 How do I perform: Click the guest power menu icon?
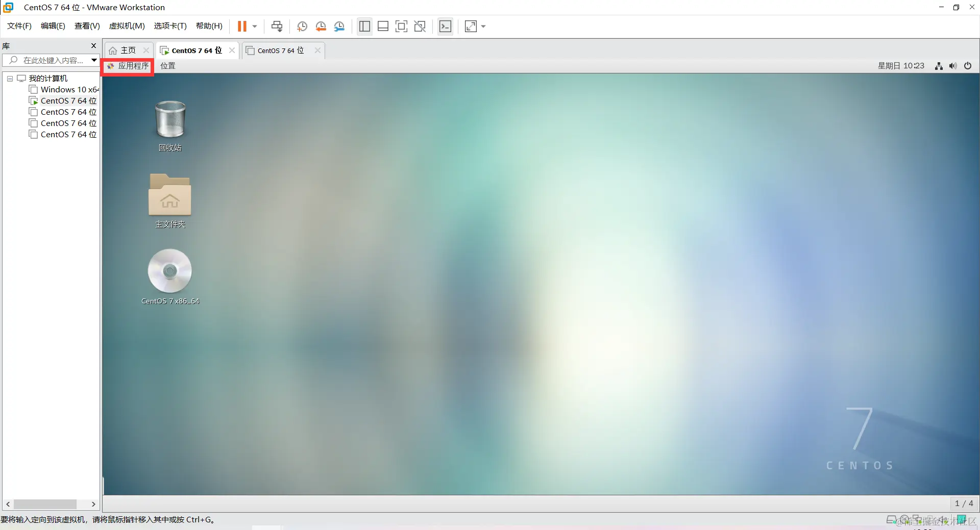(968, 66)
